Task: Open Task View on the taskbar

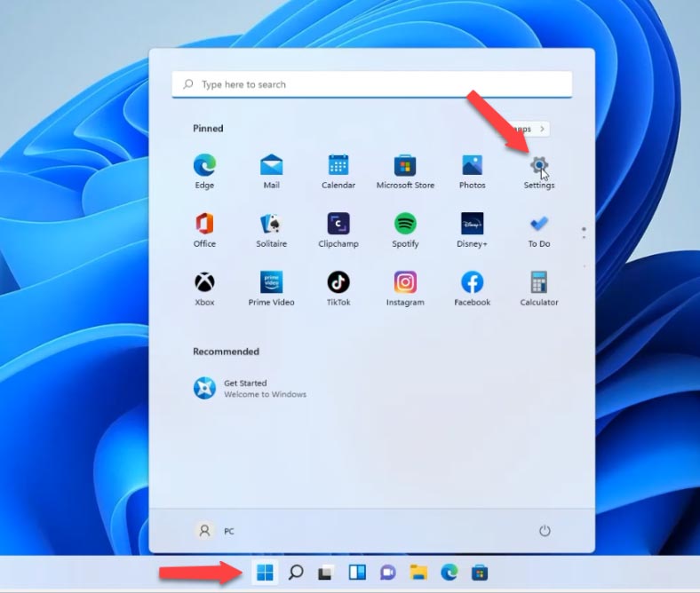Action: (326, 572)
